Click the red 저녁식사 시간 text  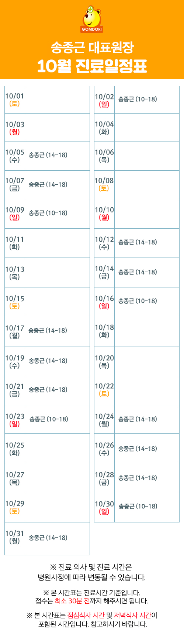click(x=133, y=615)
